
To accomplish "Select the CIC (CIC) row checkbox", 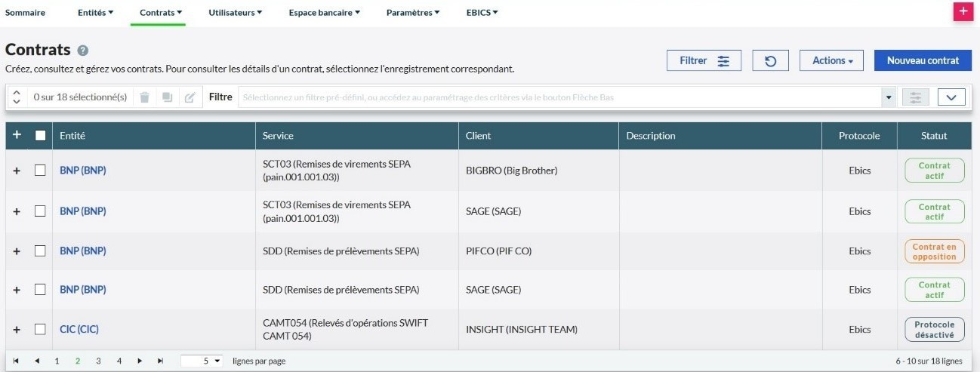I will [40, 329].
